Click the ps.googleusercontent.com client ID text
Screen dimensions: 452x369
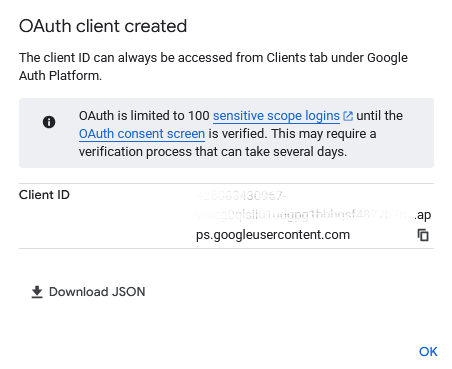(x=273, y=235)
